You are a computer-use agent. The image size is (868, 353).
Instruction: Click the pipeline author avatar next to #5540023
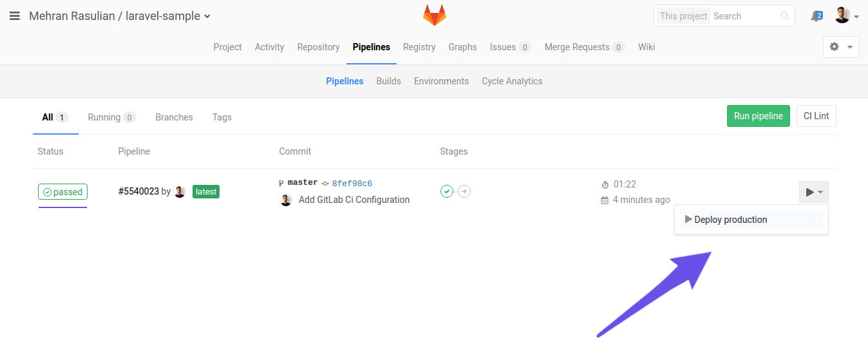180,192
